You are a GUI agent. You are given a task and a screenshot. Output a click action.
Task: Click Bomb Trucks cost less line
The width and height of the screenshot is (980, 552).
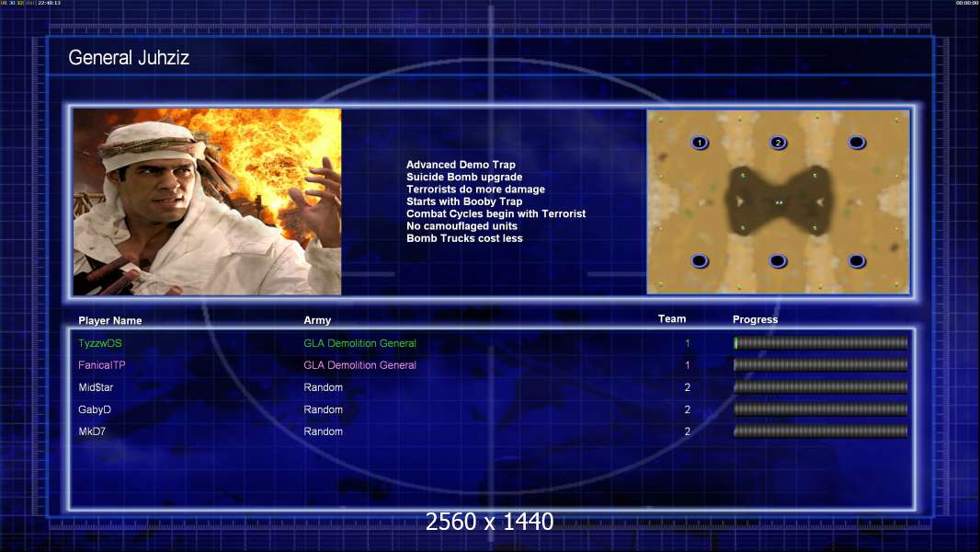[464, 238]
